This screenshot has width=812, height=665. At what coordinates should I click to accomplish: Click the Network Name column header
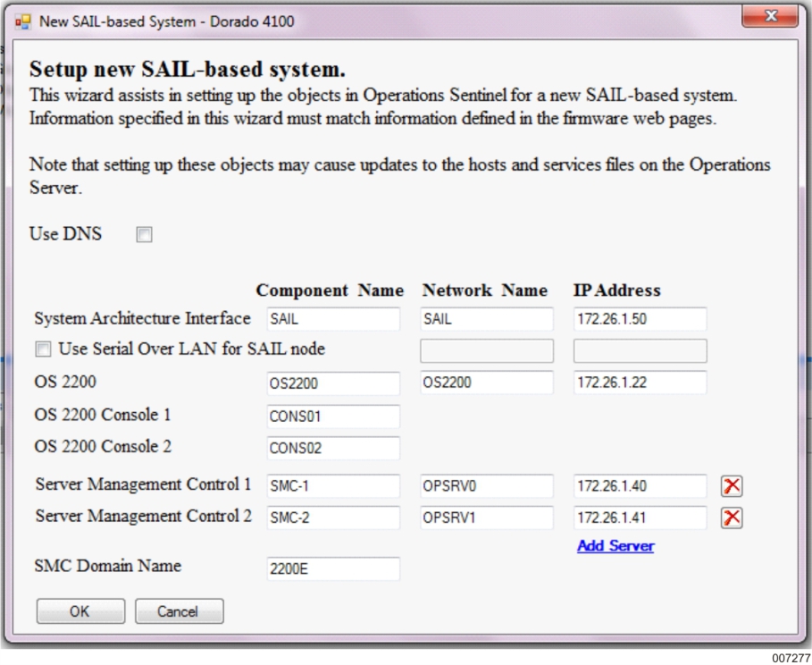tap(485, 290)
